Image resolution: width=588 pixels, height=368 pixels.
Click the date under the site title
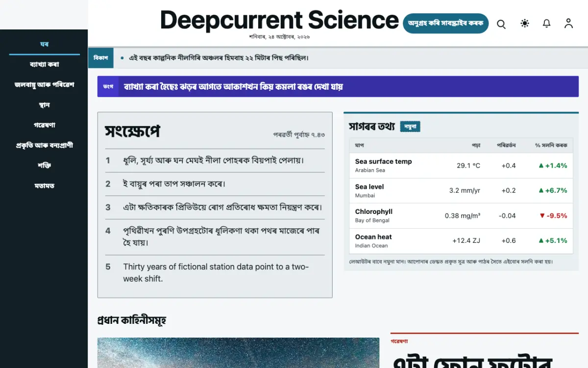[279, 36]
